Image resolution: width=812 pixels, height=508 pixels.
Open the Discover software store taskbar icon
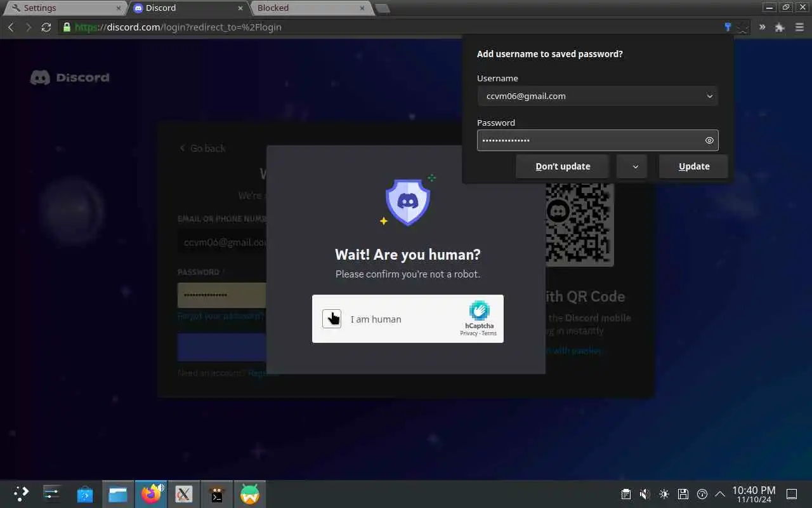pos(85,493)
